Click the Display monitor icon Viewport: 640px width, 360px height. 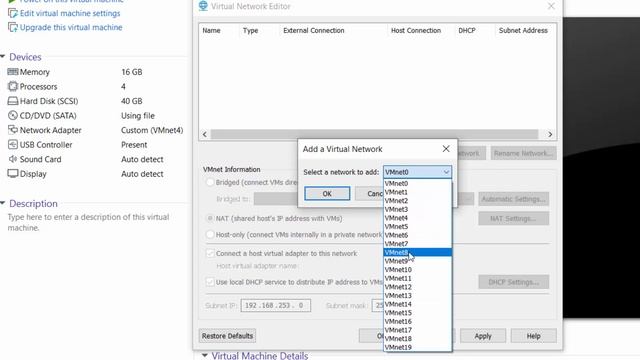pyautogui.click(x=13, y=173)
